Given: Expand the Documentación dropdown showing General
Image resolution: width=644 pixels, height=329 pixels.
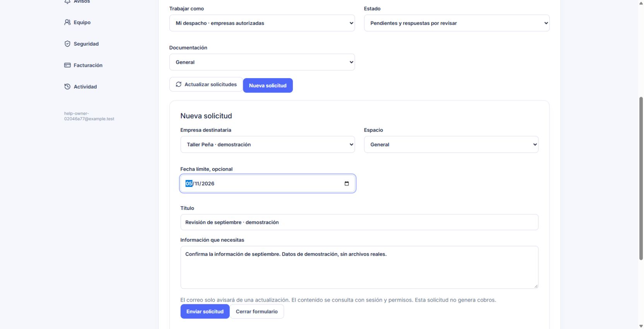Looking at the screenshot, I should (x=262, y=62).
